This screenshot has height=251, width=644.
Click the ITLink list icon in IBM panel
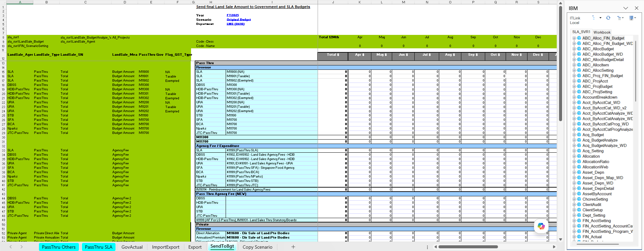click(593, 18)
